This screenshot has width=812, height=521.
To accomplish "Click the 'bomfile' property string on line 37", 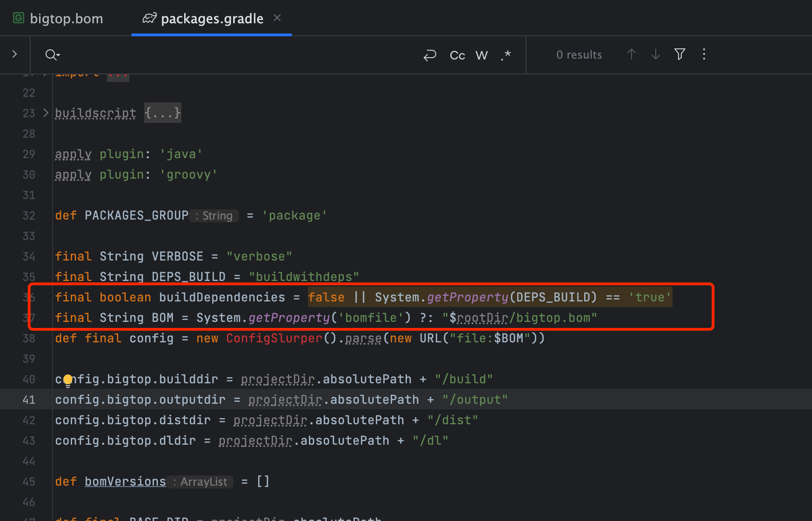I will point(371,318).
